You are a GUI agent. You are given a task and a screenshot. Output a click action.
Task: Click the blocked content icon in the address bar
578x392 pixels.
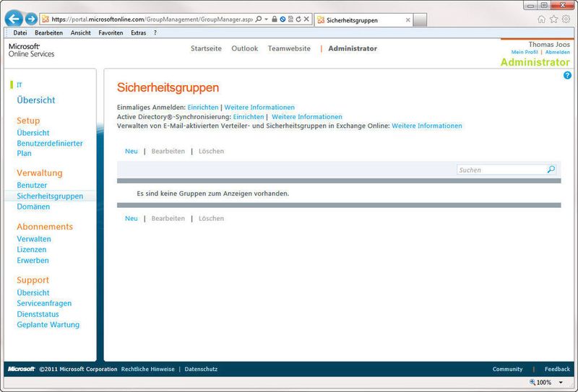(x=282, y=19)
